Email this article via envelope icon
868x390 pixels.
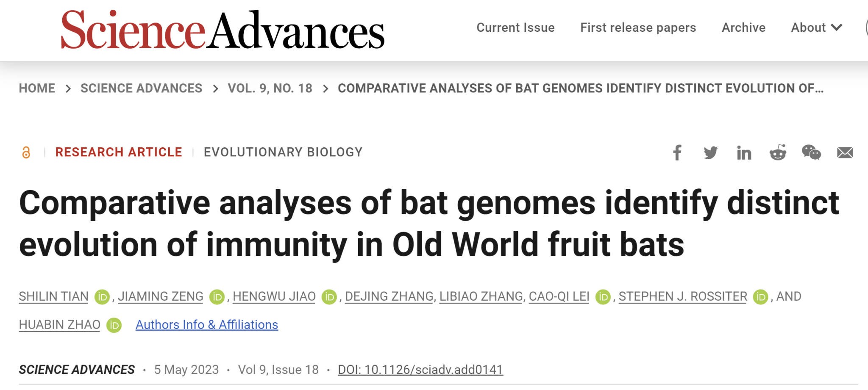click(x=845, y=153)
